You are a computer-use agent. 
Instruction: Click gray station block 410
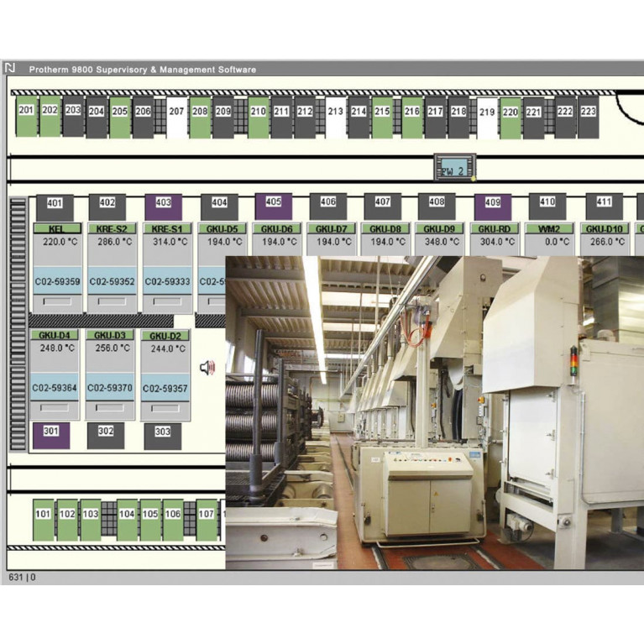coord(547,203)
